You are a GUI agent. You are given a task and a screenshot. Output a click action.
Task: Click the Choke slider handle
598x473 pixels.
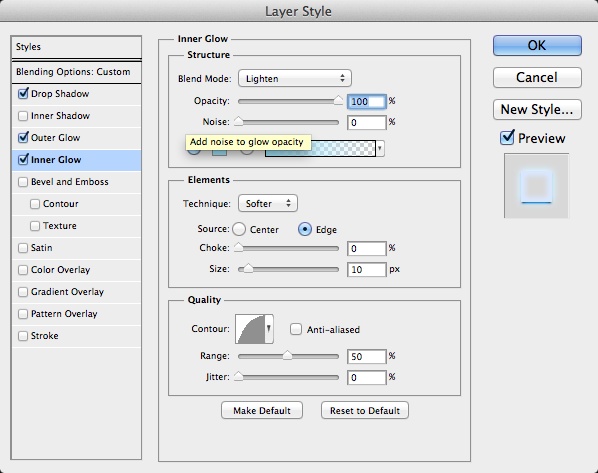[x=238, y=248]
